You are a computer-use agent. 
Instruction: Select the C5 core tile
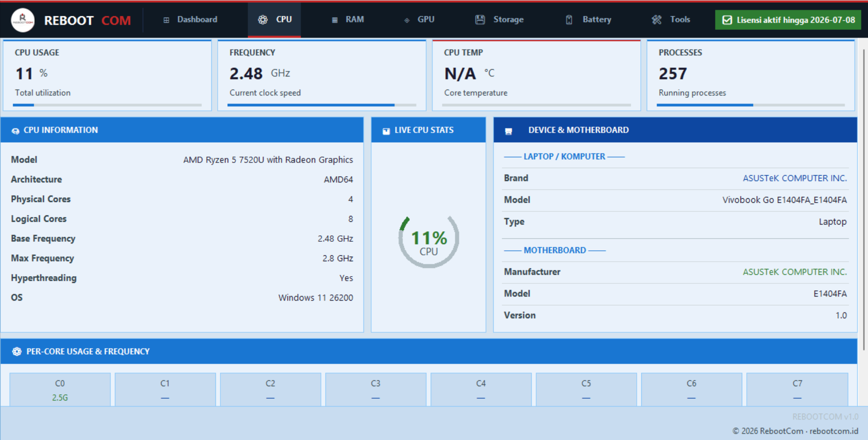(586, 389)
